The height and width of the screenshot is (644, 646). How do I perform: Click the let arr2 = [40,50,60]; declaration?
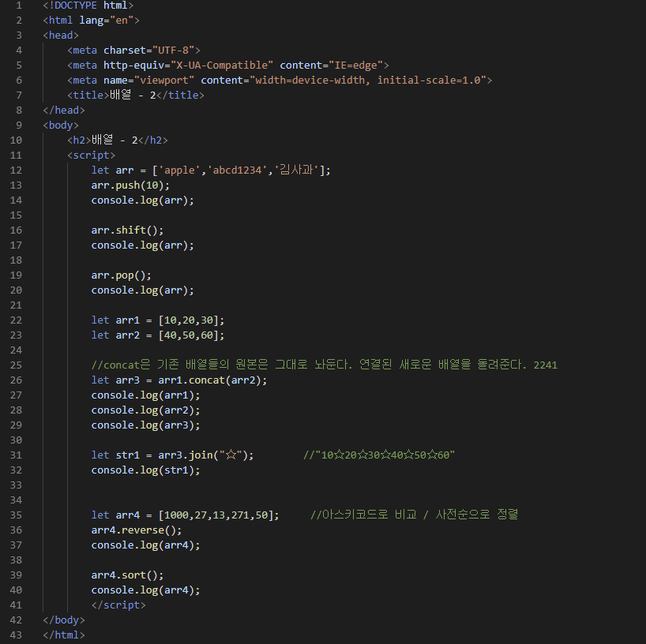pyautogui.click(x=158, y=335)
